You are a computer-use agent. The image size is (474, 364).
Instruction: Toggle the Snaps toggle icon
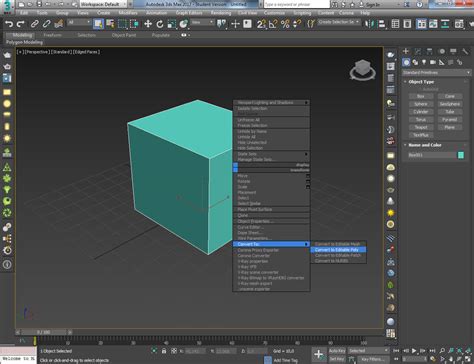[x=262, y=24]
